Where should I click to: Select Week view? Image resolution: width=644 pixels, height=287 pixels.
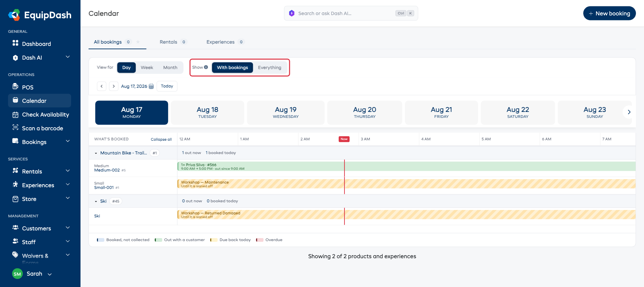[x=147, y=68]
